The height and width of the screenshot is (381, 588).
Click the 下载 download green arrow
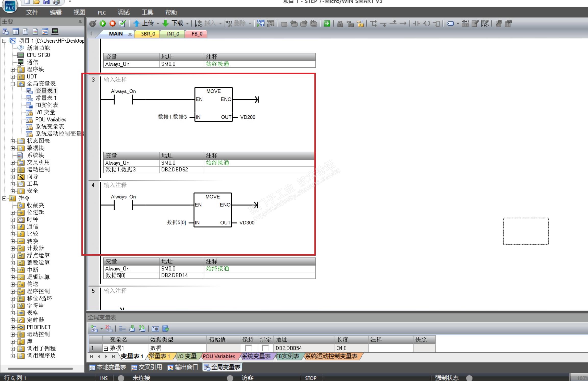[166, 24]
